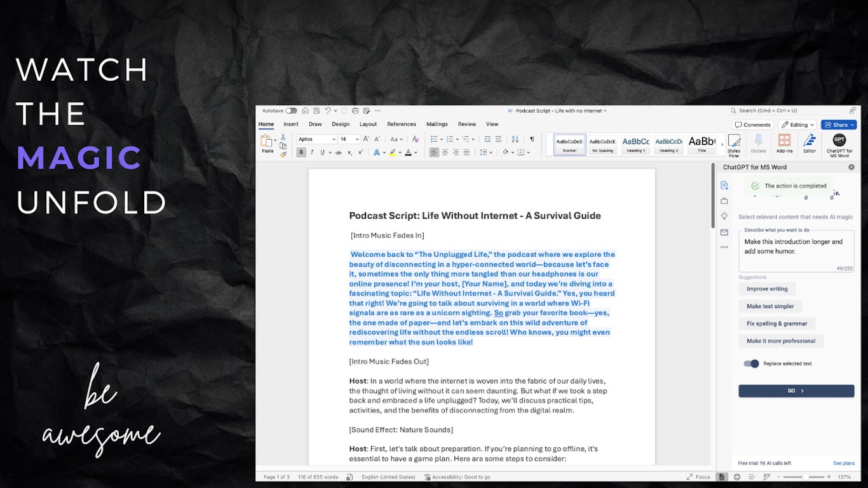Click the Home icon in the title bar
This screenshot has width=868, height=488.
click(x=306, y=111)
